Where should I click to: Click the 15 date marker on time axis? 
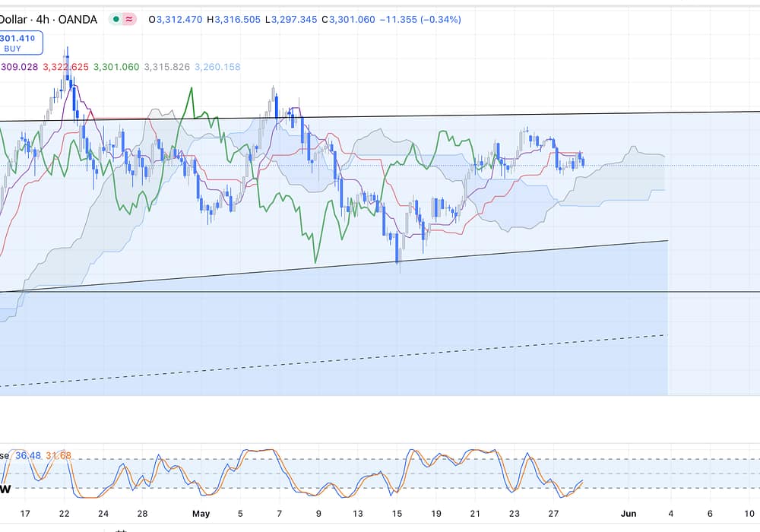click(397, 513)
